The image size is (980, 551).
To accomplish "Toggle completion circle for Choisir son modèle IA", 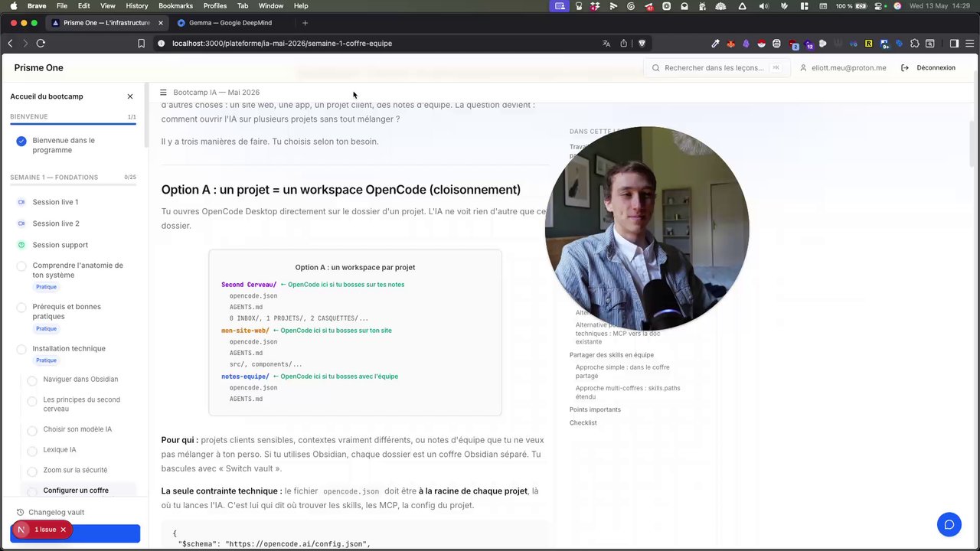I will point(32,430).
